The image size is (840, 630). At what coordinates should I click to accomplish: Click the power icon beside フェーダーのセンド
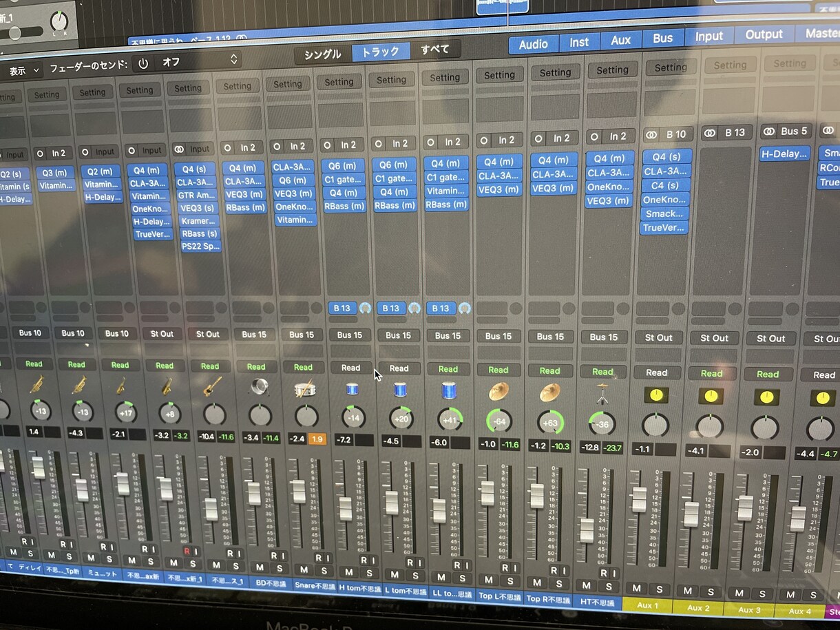pyautogui.click(x=143, y=63)
